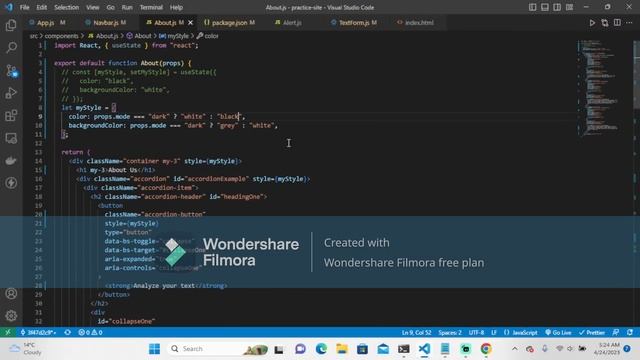The height and width of the screenshot is (360, 640).
Task: Click Ln 9, Col 52 indicator
Action: point(416,332)
